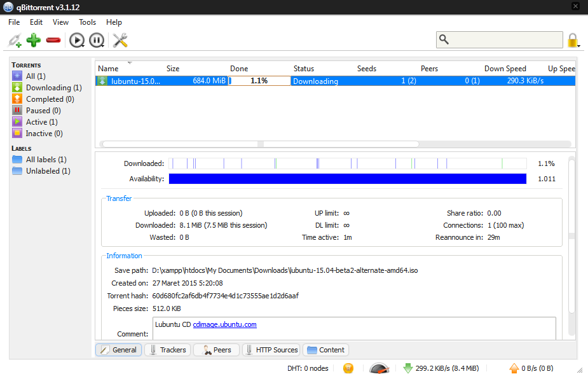The image size is (588, 374).
Task: Click the magnifier icon in search box
Action: click(x=444, y=39)
